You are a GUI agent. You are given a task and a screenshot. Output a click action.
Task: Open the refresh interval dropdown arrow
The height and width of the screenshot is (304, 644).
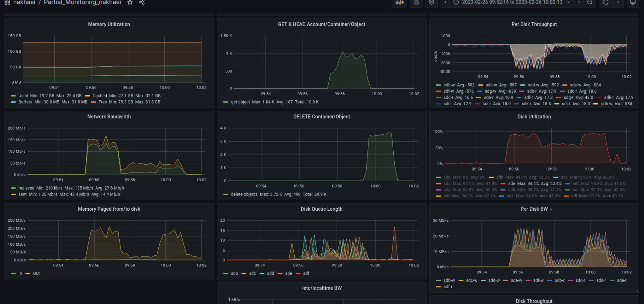618,3
